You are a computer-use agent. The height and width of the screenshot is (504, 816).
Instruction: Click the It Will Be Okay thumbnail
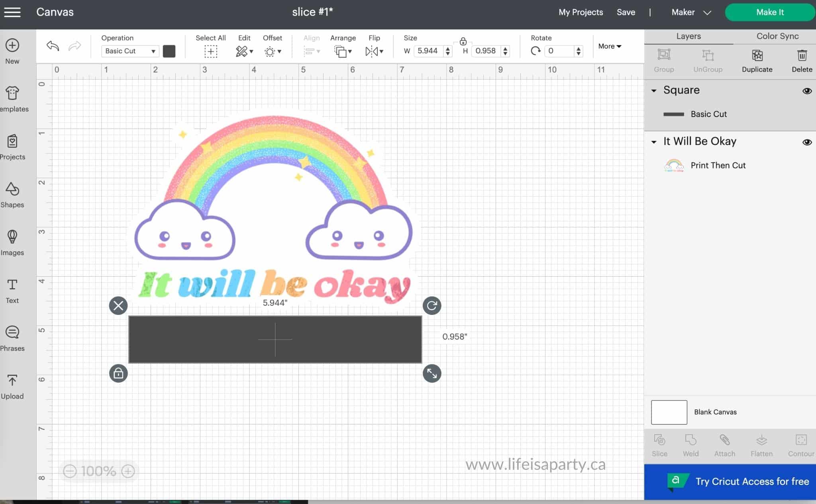point(674,165)
